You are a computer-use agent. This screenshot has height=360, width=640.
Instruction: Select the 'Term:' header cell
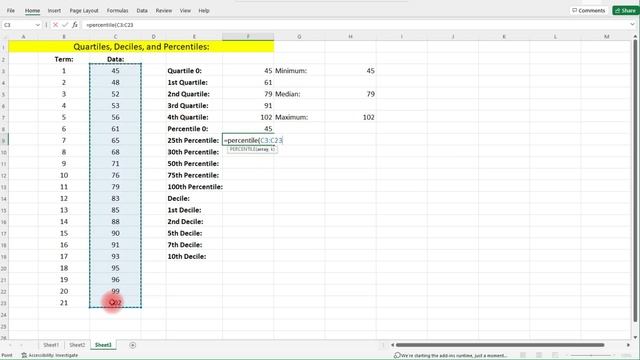click(64, 59)
